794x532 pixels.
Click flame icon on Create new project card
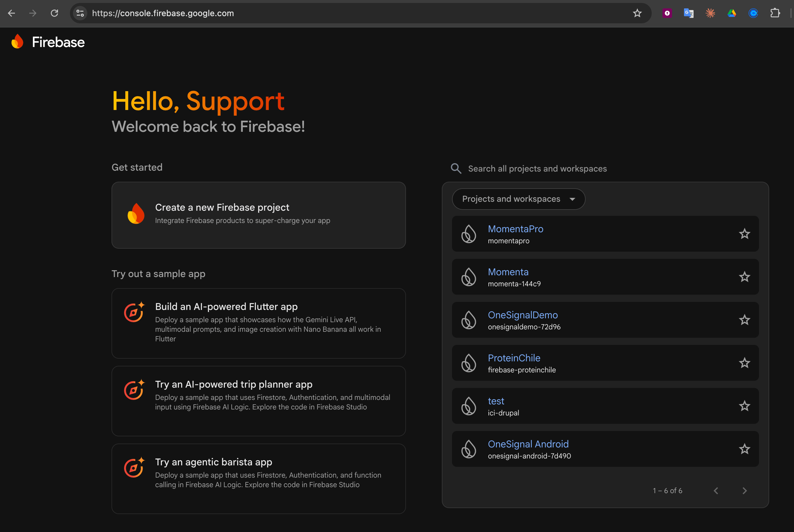click(136, 213)
